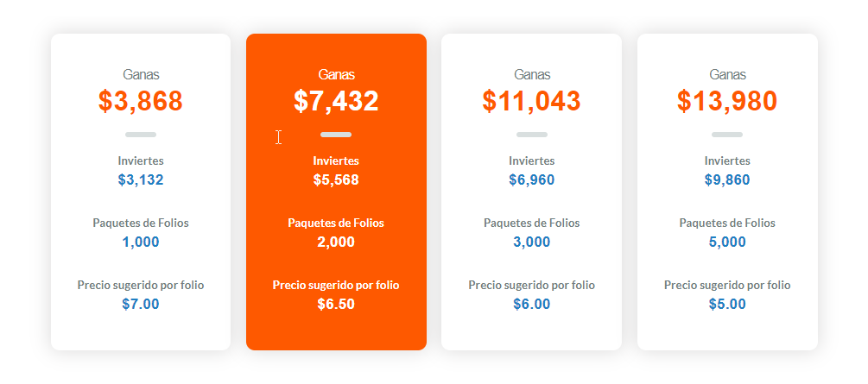Click the $11,043 earnings amount

point(531,101)
